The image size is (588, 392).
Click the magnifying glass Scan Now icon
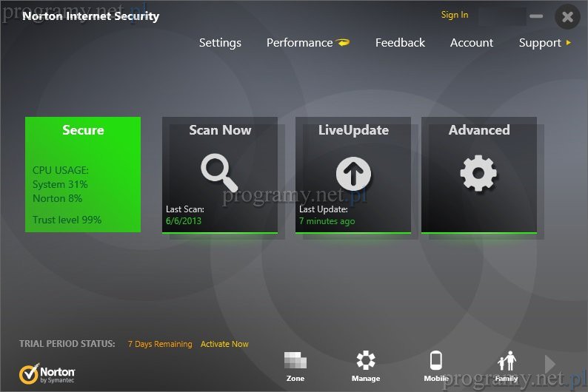219,173
